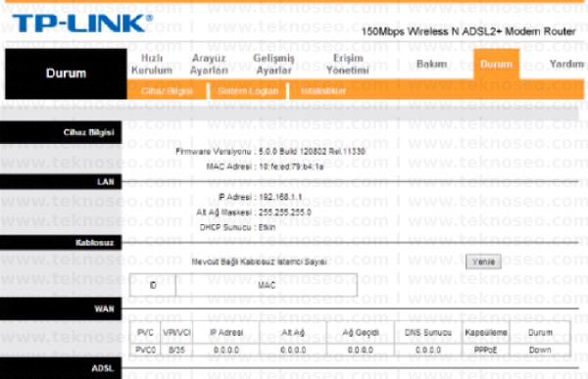Select the firmware version value 5.0.0 Build
The height and width of the screenshot is (379, 588).
312,152
